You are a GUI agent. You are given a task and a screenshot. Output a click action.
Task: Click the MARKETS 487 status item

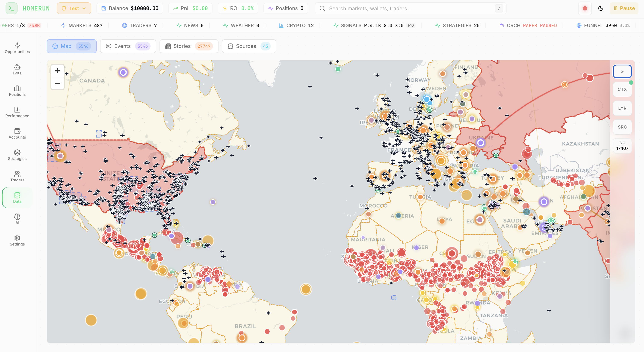pyautogui.click(x=82, y=25)
